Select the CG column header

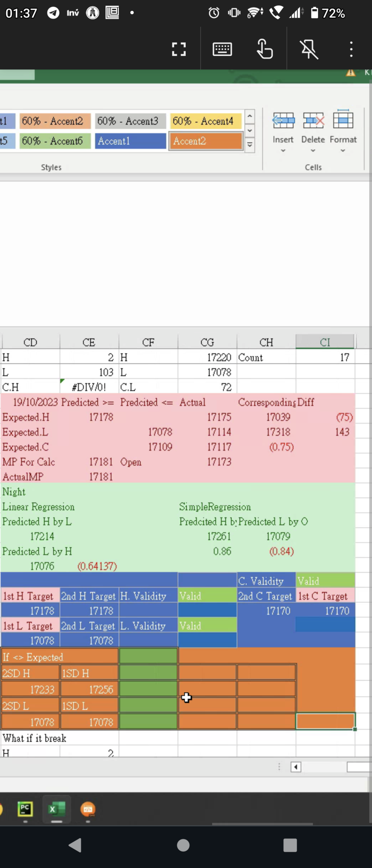pos(207,342)
